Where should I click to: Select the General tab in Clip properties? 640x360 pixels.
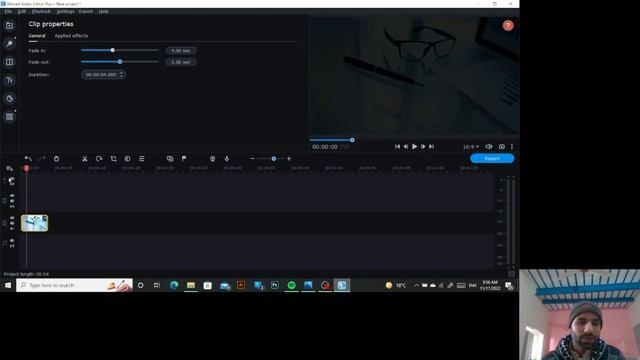37,36
